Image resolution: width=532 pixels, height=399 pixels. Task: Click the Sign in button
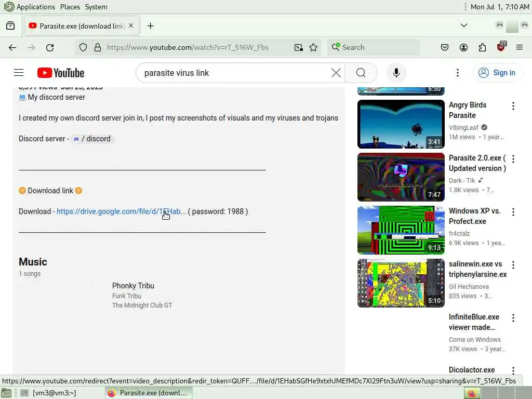click(x=498, y=73)
